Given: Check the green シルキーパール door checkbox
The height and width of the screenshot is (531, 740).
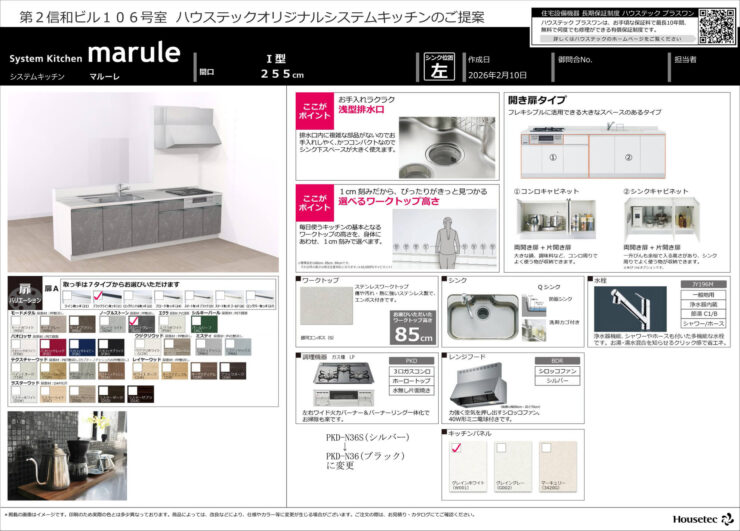Looking at the screenshot, I should pyautogui.click(x=196, y=321).
